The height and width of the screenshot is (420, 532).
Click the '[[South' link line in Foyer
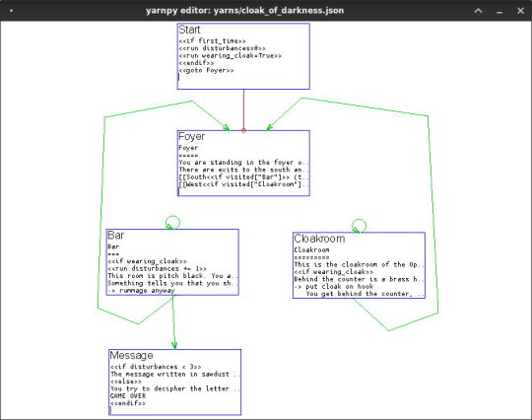[243, 176]
